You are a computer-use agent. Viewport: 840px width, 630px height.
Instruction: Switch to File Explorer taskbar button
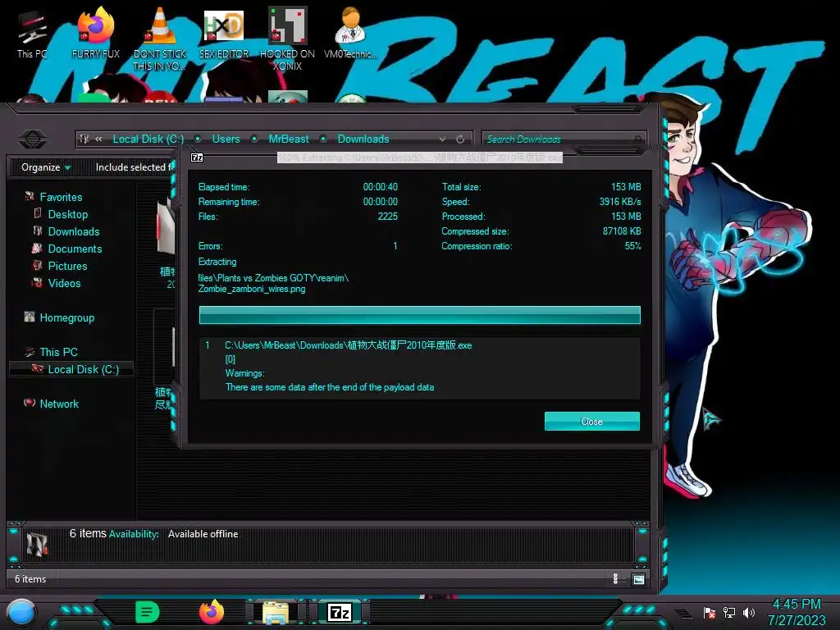[276, 612]
